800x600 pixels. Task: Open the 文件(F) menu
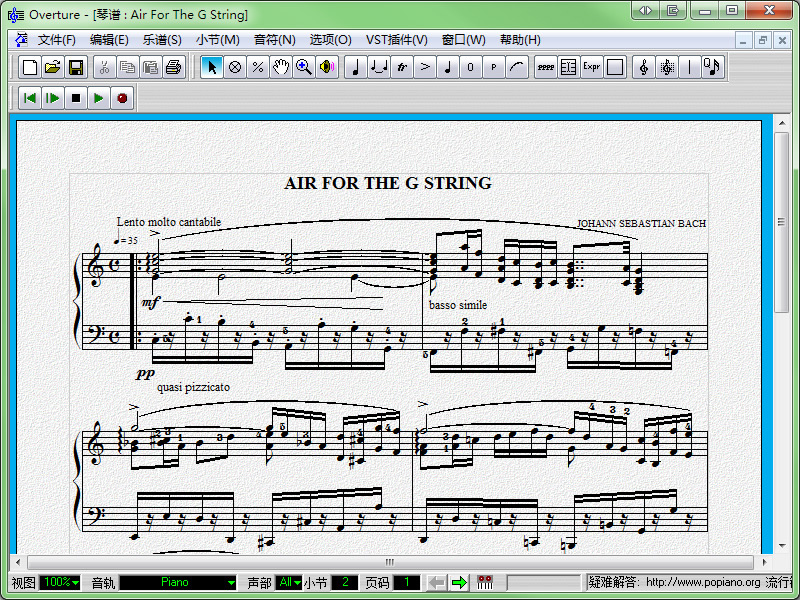point(57,40)
